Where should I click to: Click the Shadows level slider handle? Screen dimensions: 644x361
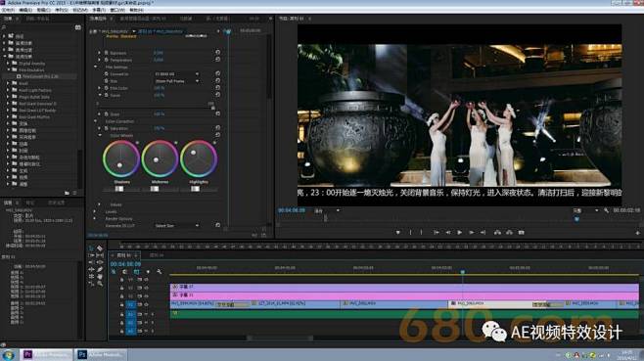click(x=119, y=189)
